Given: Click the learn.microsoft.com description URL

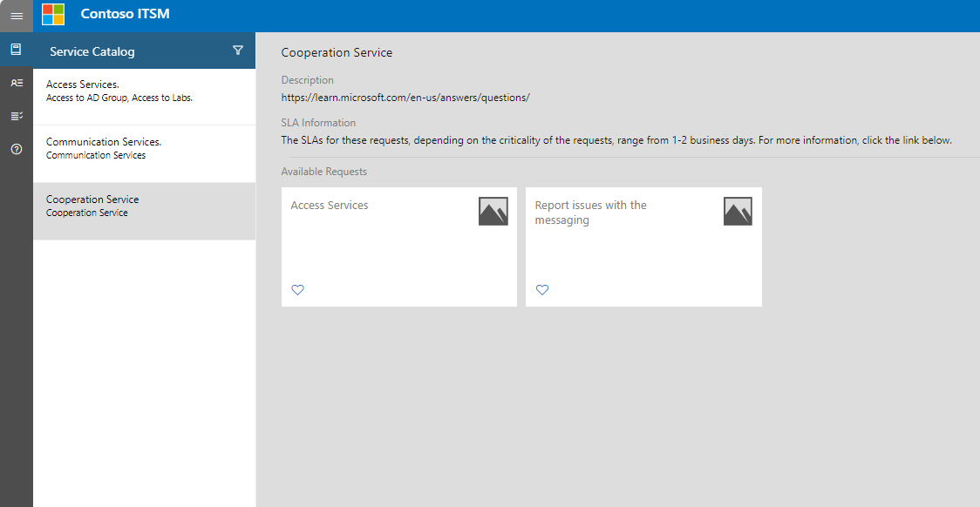Looking at the screenshot, I should point(405,98).
